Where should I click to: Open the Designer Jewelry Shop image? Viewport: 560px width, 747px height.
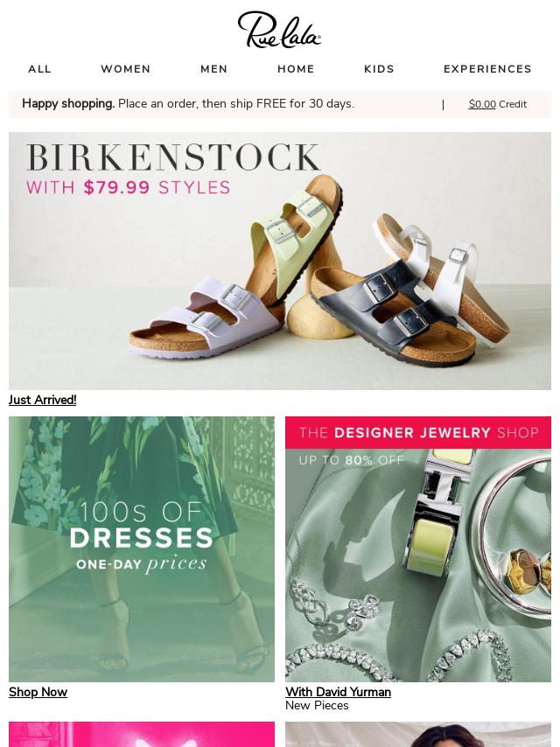coord(418,548)
